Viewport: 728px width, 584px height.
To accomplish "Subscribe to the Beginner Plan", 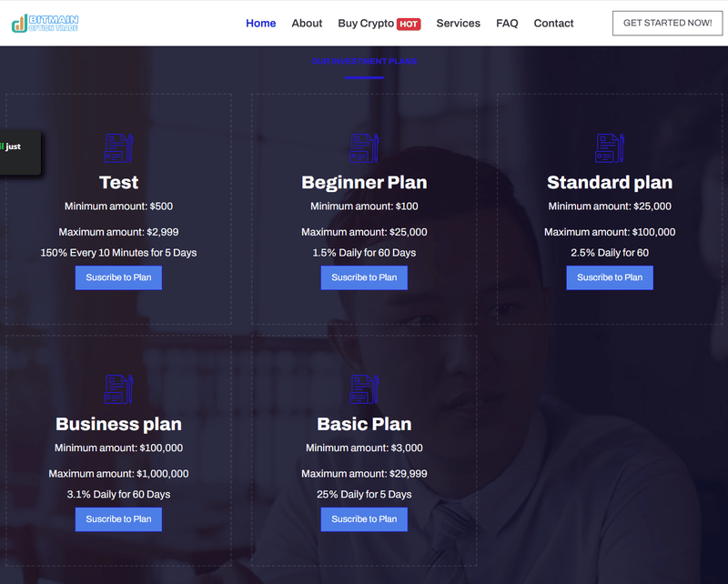I will (364, 277).
